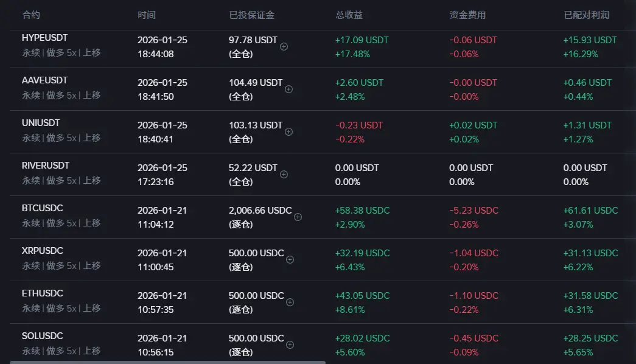Image resolution: width=636 pixels, height=364 pixels.
Task: Click the plus icon in the ETHUSDC row
Action: click(290, 302)
